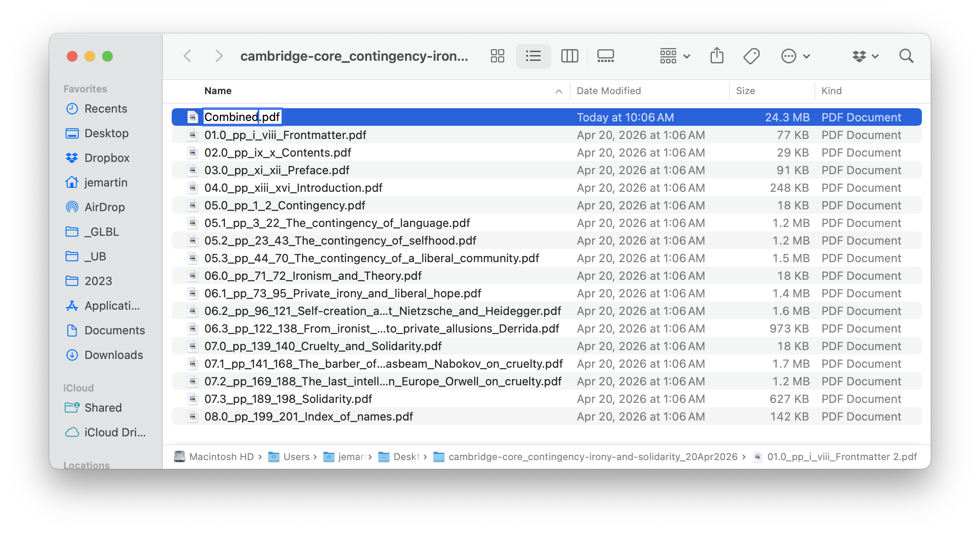Viewport: 980px width, 534px height.
Task: Switch to column view
Action: tap(569, 56)
